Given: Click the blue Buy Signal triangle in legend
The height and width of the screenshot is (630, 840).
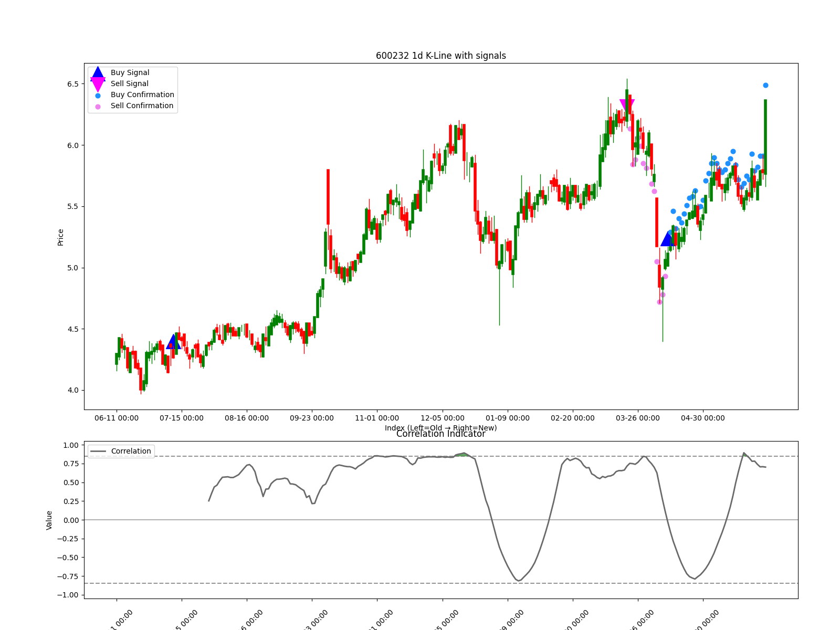Looking at the screenshot, I should pyautogui.click(x=98, y=74).
